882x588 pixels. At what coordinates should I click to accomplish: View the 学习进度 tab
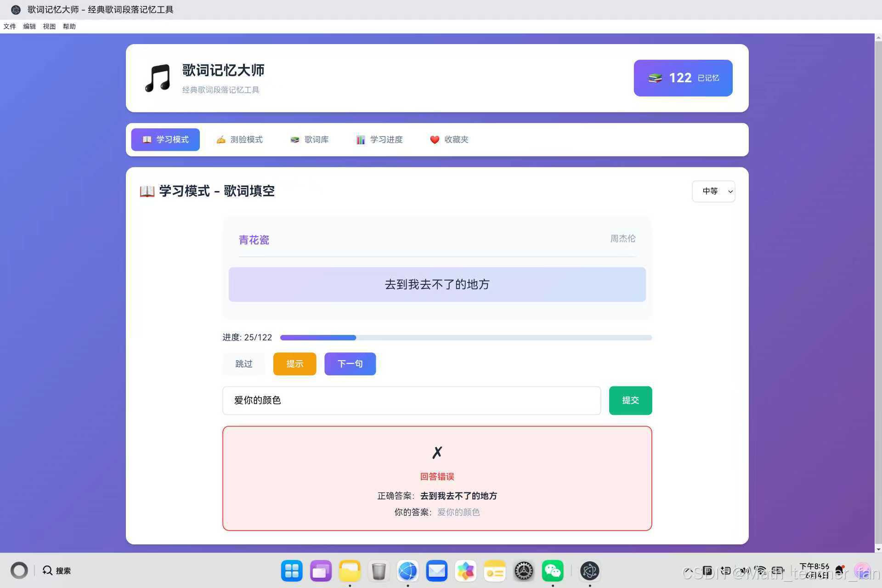(x=379, y=140)
